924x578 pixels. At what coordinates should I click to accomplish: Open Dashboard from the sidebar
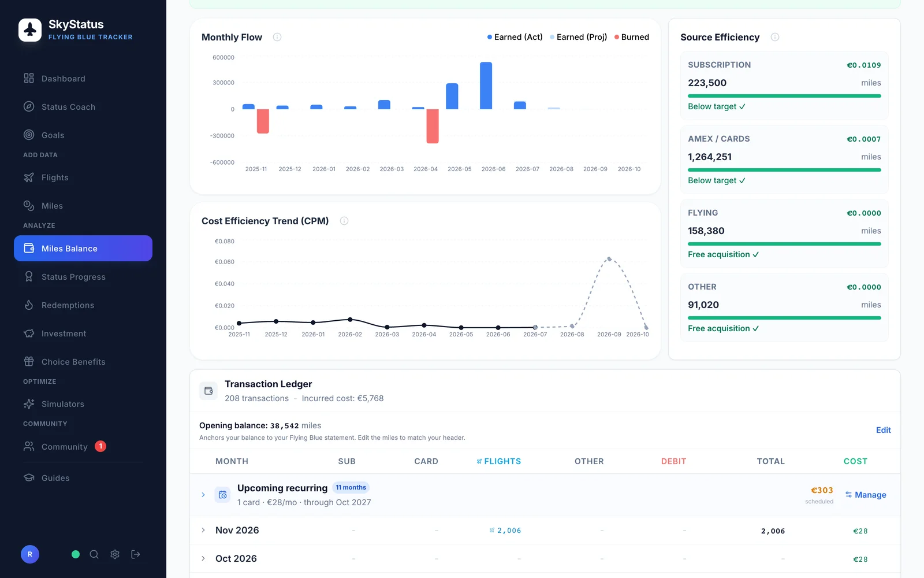coord(83,79)
